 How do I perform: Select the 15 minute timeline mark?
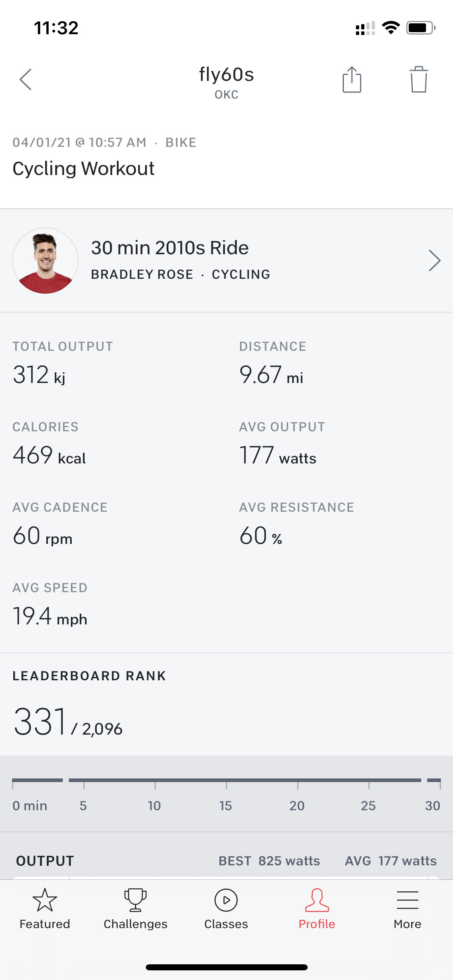tap(226, 805)
